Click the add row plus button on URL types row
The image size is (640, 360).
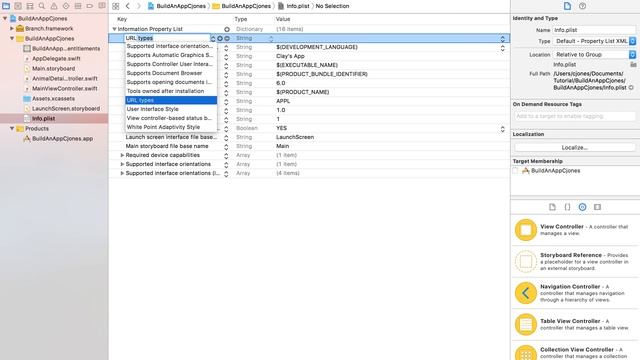pyautogui.click(x=220, y=38)
